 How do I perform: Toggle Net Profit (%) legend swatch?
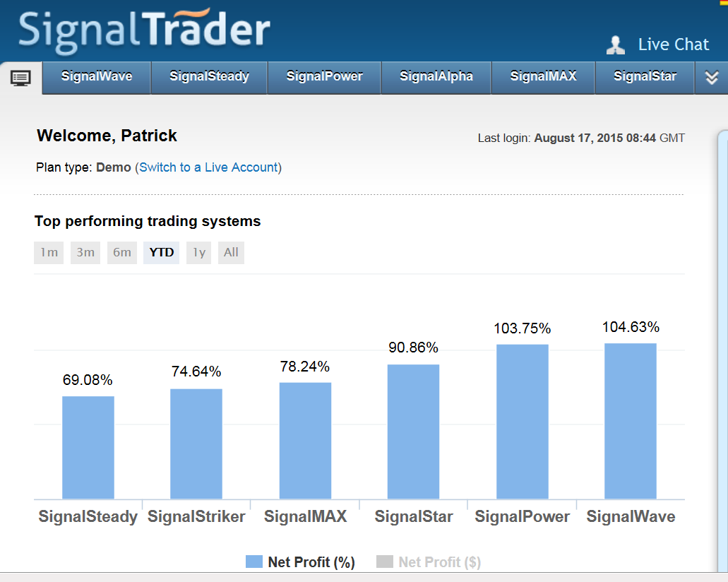click(x=254, y=562)
